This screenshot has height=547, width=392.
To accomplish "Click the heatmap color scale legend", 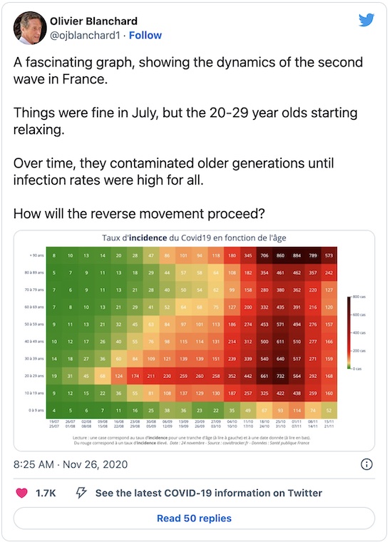I will click(356, 332).
